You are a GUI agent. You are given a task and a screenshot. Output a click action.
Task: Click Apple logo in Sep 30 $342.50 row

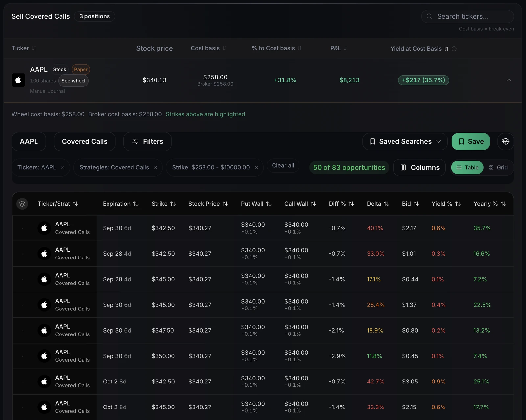point(44,228)
